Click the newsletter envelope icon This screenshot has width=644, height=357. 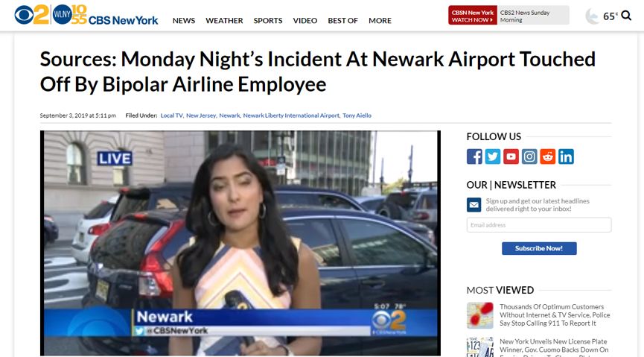(474, 205)
